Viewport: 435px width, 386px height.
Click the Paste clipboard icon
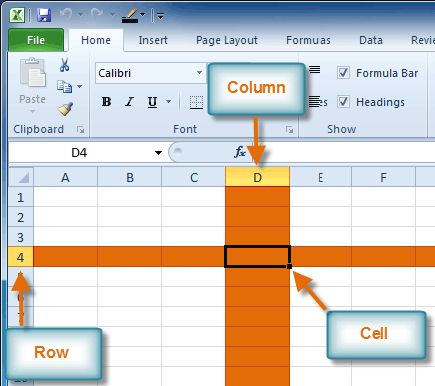point(33,73)
